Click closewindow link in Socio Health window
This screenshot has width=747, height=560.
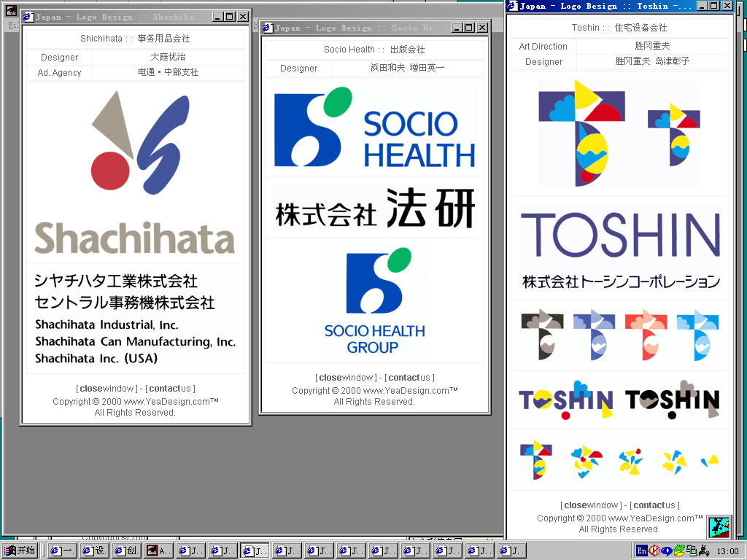(x=346, y=378)
